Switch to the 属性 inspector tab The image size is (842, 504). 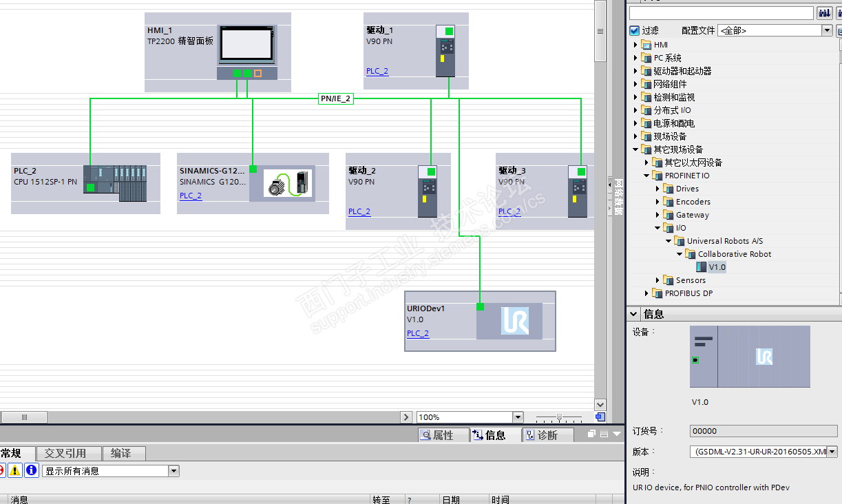443,435
